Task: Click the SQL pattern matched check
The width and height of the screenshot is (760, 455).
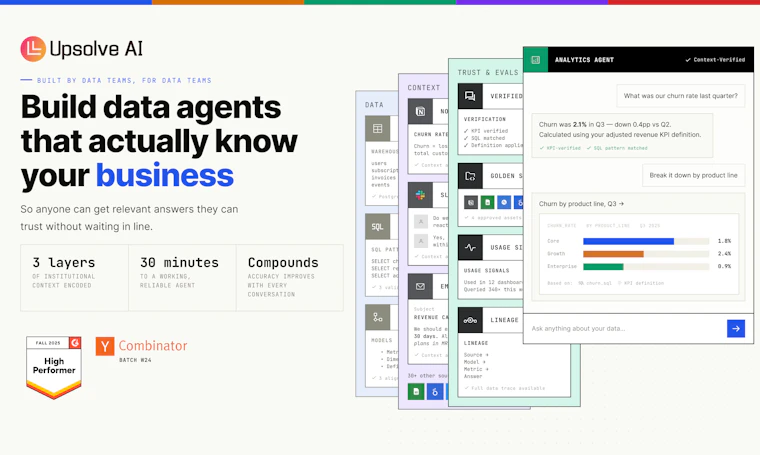Action: click(x=617, y=148)
